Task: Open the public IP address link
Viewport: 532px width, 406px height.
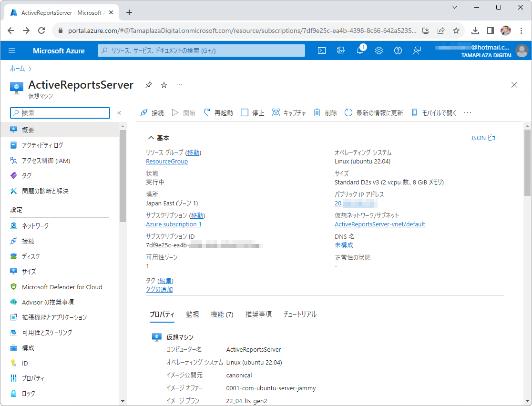Action: coord(356,203)
